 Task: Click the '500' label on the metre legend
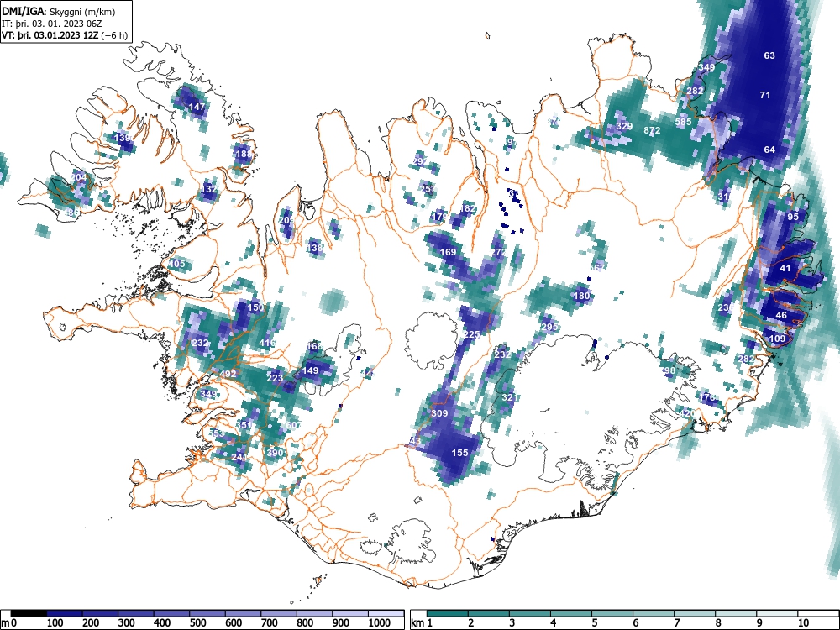click(197, 623)
